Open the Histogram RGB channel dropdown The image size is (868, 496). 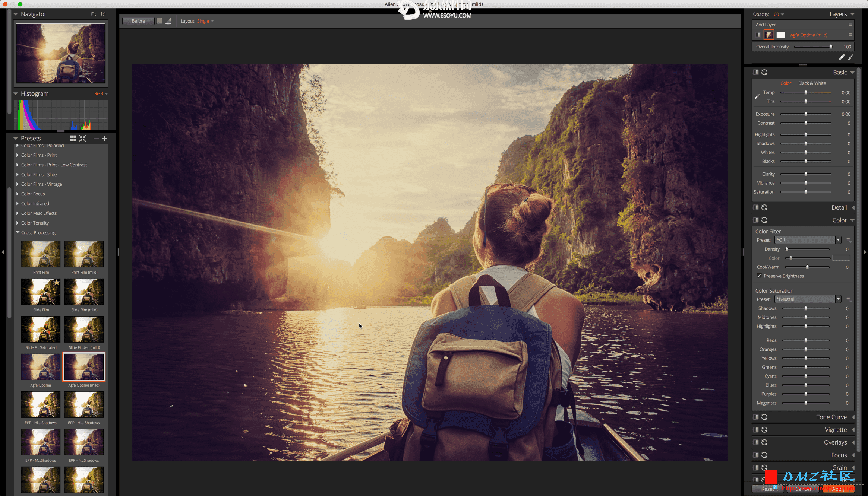tap(101, 93)
